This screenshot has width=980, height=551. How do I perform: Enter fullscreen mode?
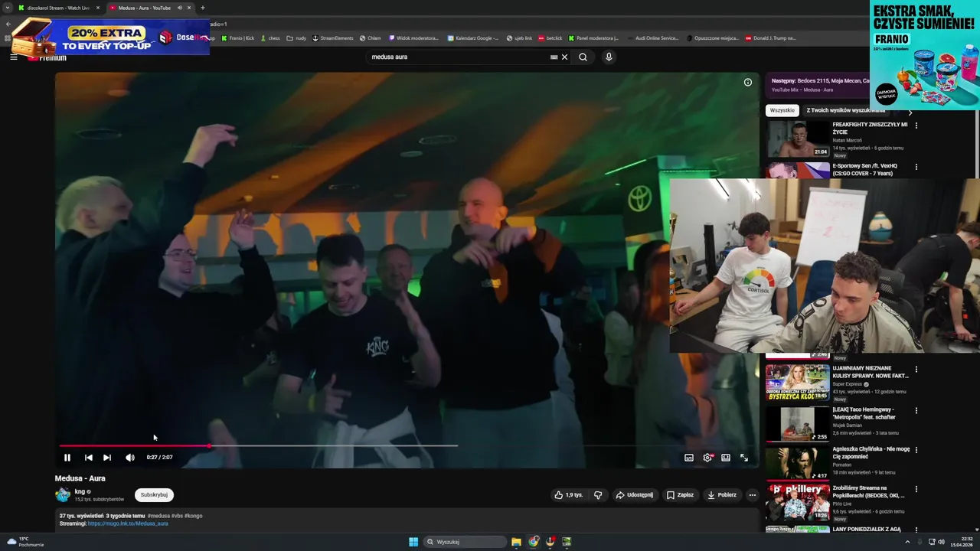744,458
